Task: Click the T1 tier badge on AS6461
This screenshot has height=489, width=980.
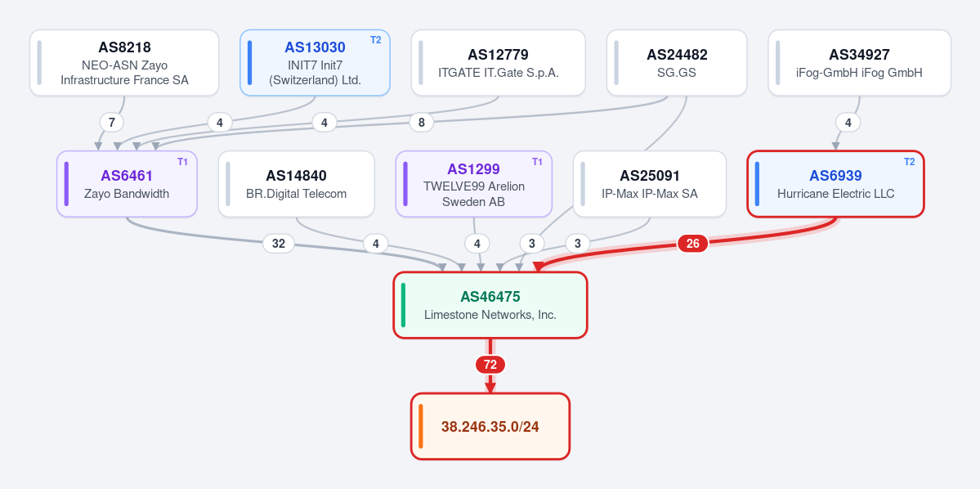Action: [182, 162]
